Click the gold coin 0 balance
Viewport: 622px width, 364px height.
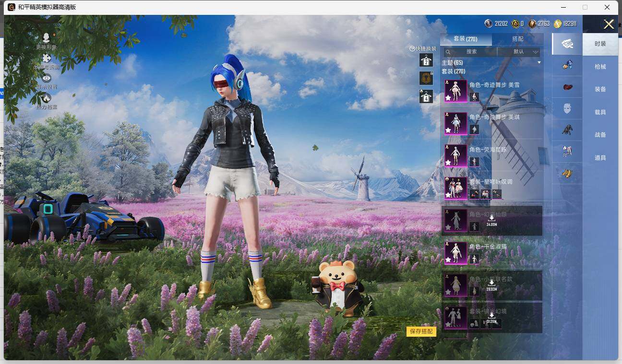point(517,23)
